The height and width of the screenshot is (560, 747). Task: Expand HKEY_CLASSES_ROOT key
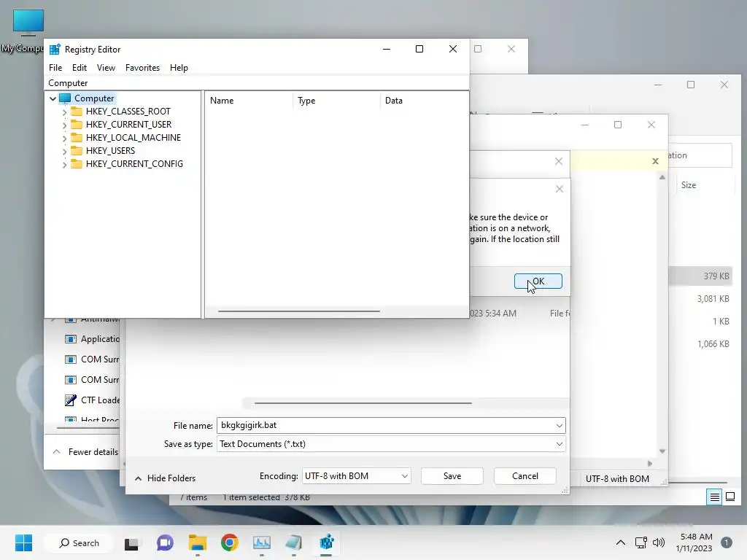pos(64,112)
